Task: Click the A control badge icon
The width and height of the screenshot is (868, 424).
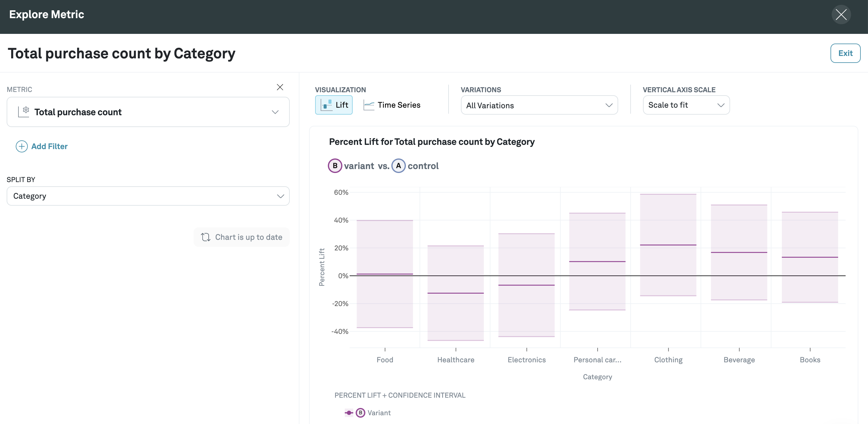Action: (x=398, y=166)
